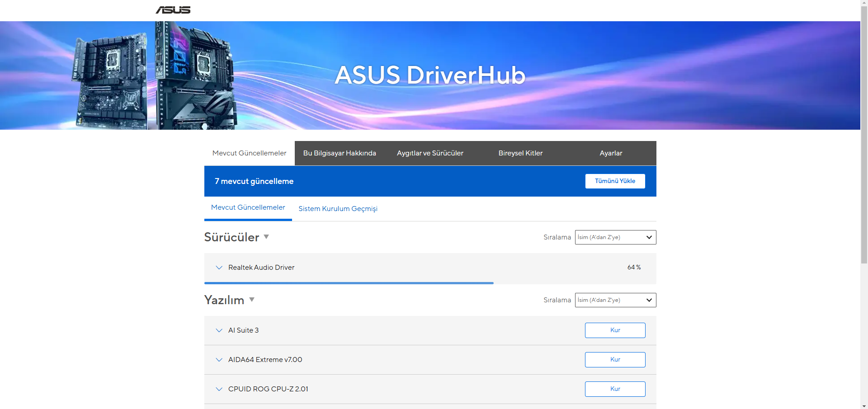Click the 'Sürücüler' section heading
The width and height of the screenshot is (868, 409).
[231, 237]
